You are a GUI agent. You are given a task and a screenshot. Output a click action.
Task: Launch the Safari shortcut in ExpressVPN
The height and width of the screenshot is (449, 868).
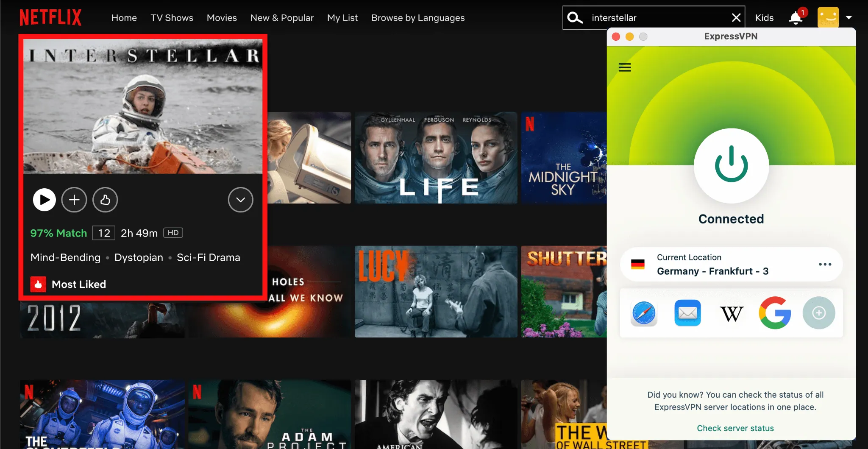[x=644, y=313]
